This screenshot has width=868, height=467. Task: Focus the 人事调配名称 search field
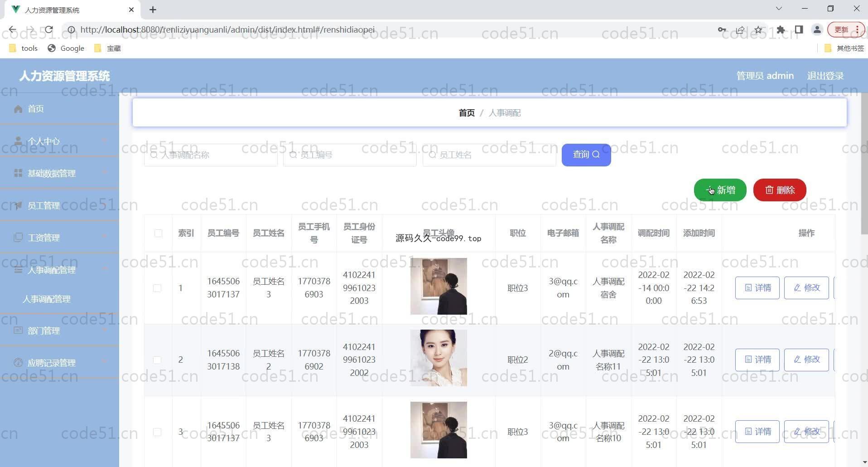(x=211, y=155)
